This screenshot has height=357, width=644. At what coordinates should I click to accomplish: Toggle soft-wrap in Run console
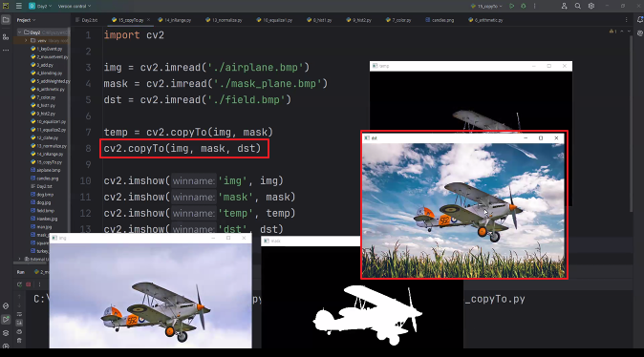[19, 314]
